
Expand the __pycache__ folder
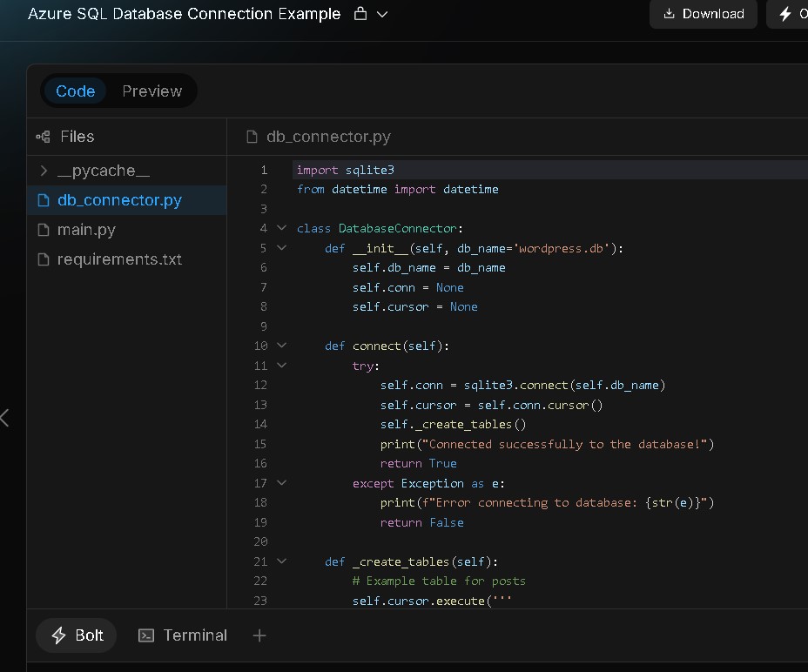[44, 171]
